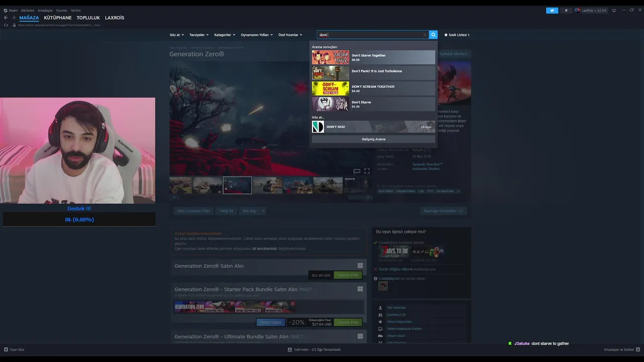Expand the Kategoriler dropdown
Screen dimensions: 644x362
click(225, 35)
